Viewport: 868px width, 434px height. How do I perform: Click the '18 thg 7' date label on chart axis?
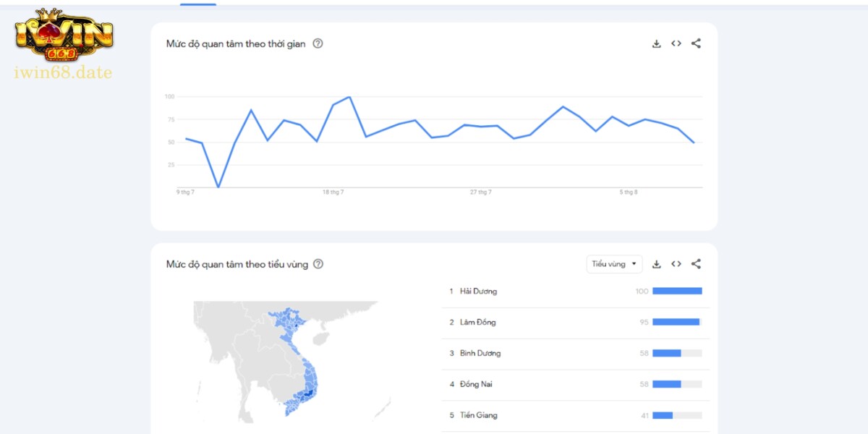click(x=333, y=192)
